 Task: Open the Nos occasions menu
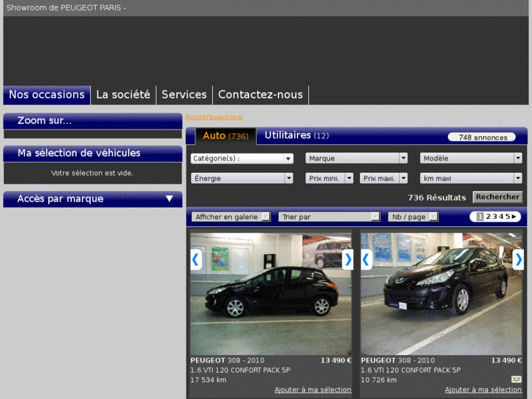click(47, 94)
